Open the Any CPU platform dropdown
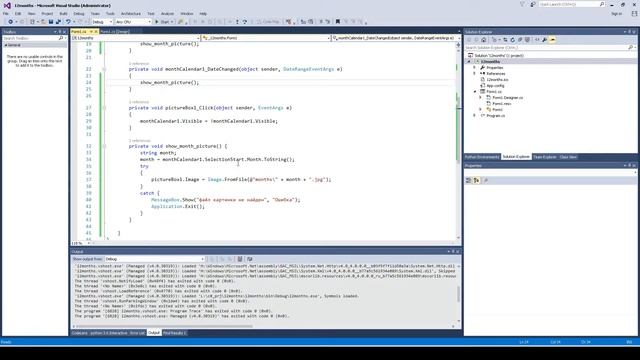The height and width of the screenshot is (360, 640). click(133, 22)
